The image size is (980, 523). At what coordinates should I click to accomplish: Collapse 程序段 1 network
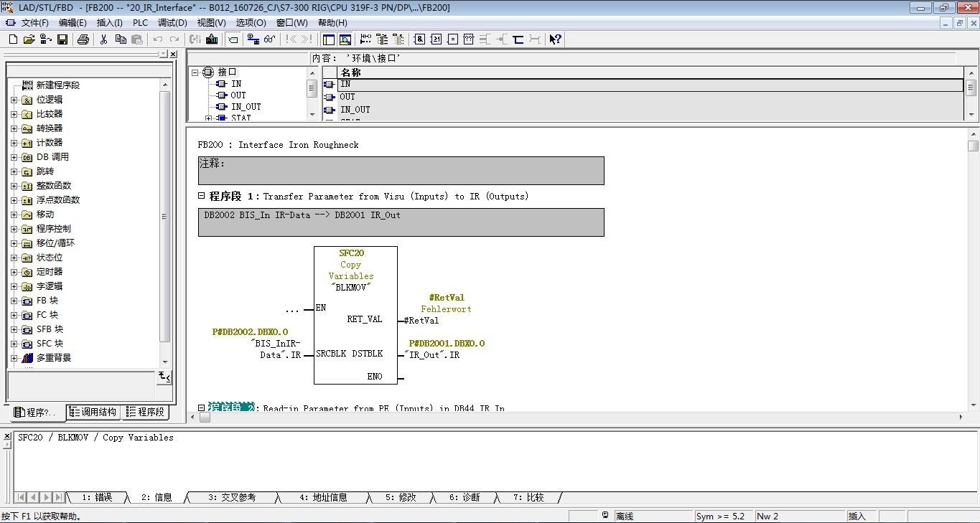202,197
